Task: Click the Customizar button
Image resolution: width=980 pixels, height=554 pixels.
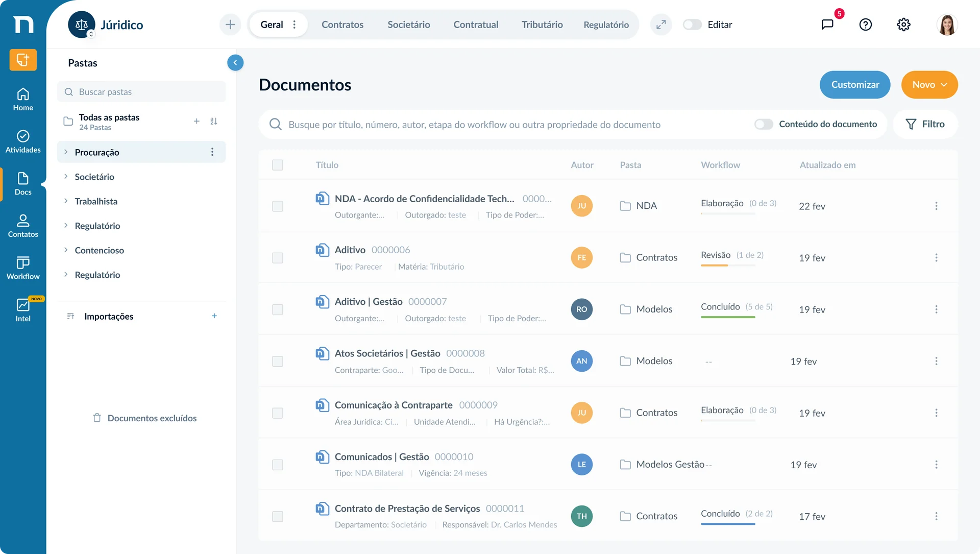Action: [855, 85]
